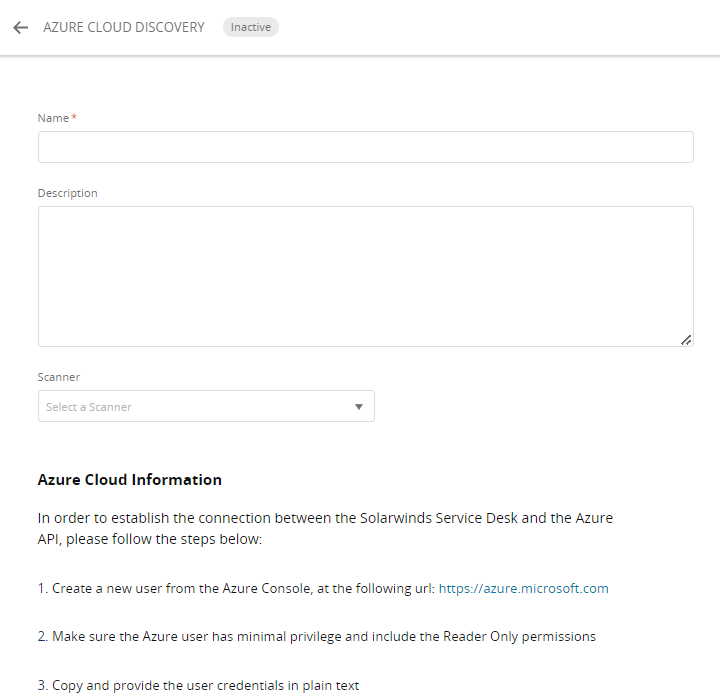Click the Scanner field label
Image resolution: width=720 pixels, height=700 pixels.
coord(58,377)
